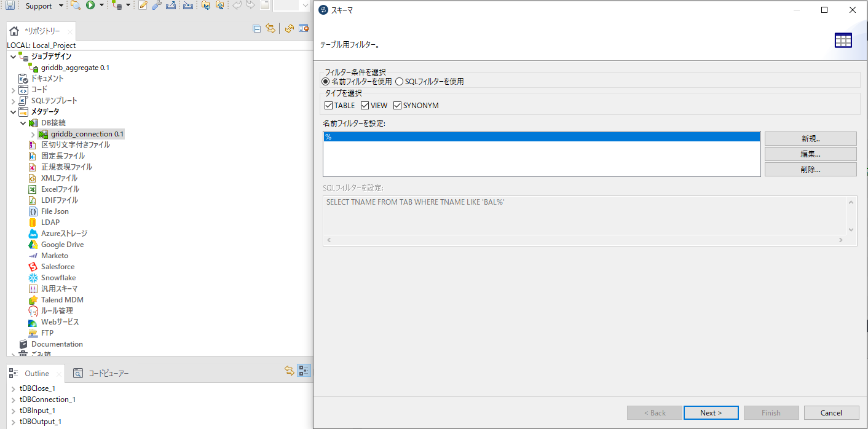Select the % entry in name filter list
Viewport: 868px width, 429px height.
pos(541,137)
